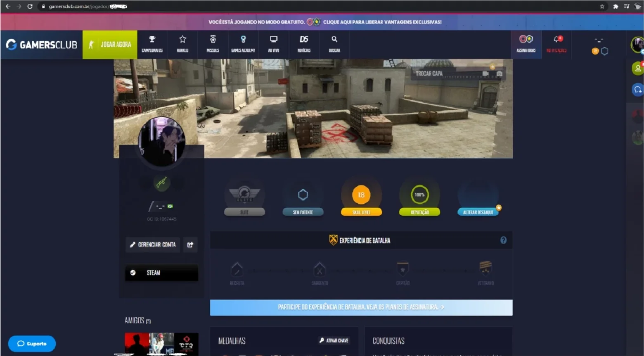This screenshot has width=644, height=356.
Task: Go to the Ranked star section
Action: click(182, 45)
